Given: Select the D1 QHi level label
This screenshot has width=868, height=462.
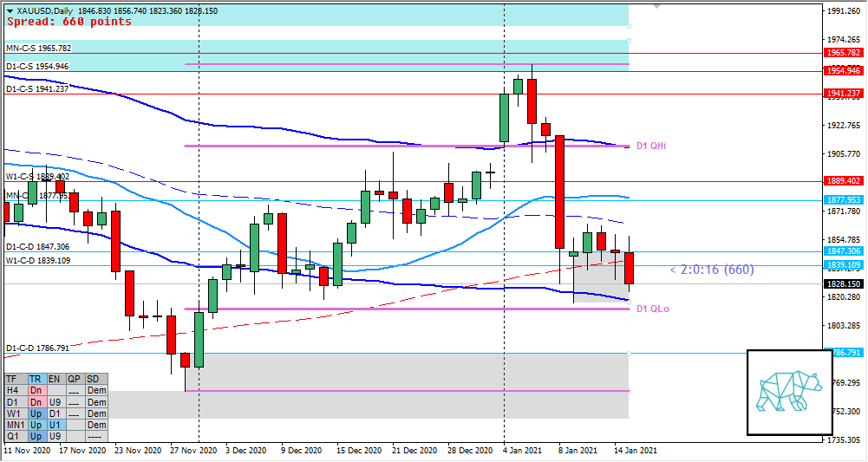Looking at the screenshot, I should tap(652, 146).
